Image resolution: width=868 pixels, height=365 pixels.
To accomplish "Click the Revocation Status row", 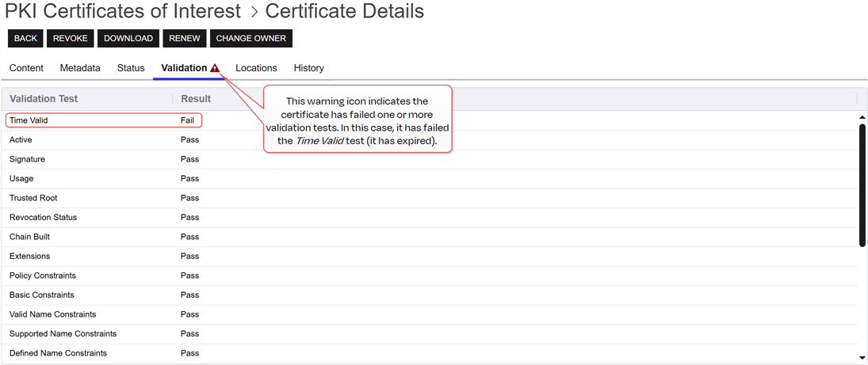I will (43, 217).
